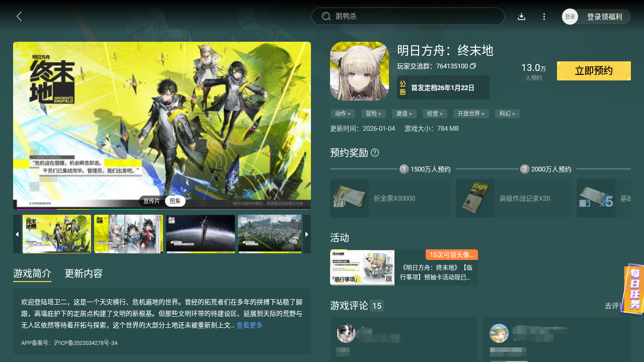Image resolution: width=644 pixels, height=362 pixels.
Task: Select the cityscape gallery thumbnail
Action: pos(270,234)
